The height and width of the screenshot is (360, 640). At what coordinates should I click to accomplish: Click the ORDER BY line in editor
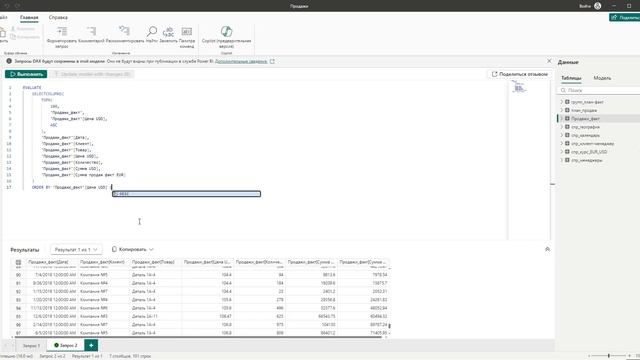[x=69, y=187]
